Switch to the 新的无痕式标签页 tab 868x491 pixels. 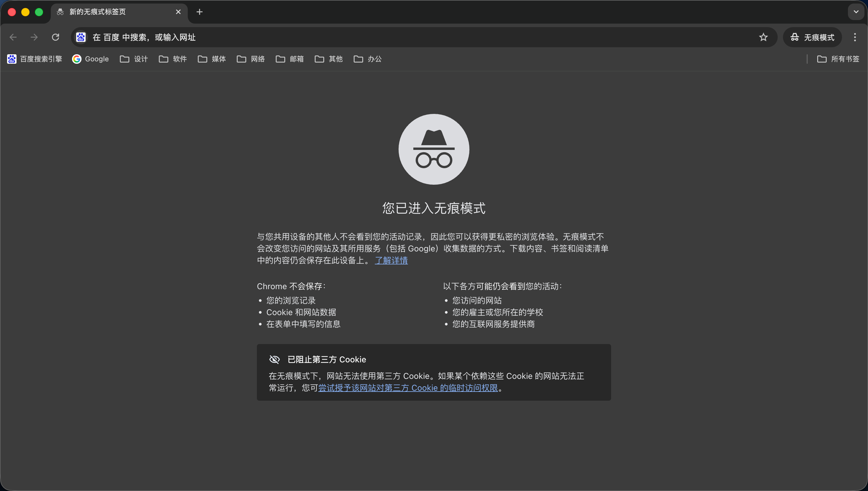pos(111,12)
